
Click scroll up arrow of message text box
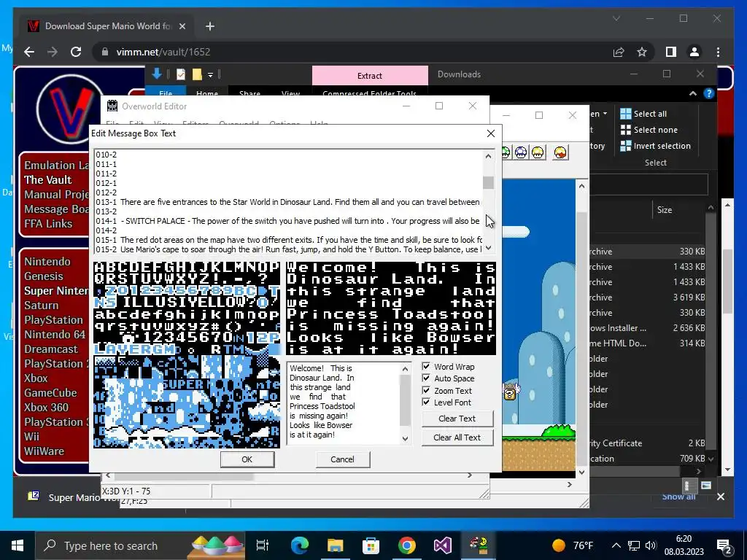pos(405,368)
